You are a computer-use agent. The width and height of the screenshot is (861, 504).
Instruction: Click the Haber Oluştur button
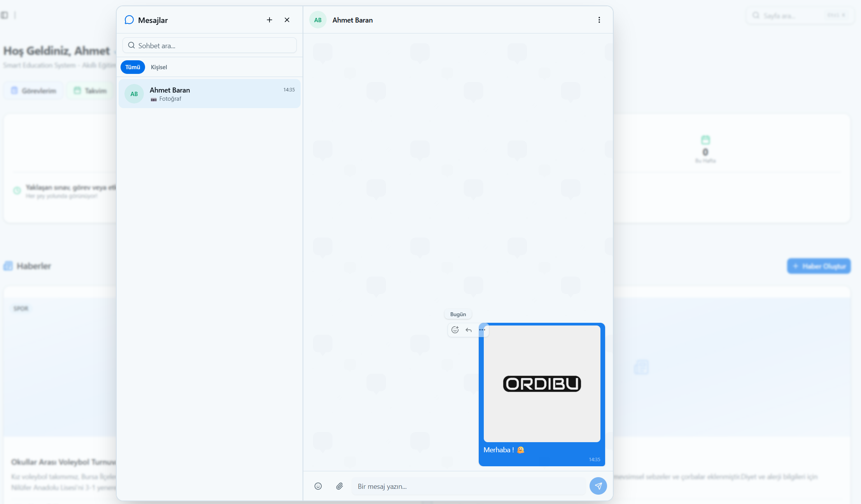point(819,266)
